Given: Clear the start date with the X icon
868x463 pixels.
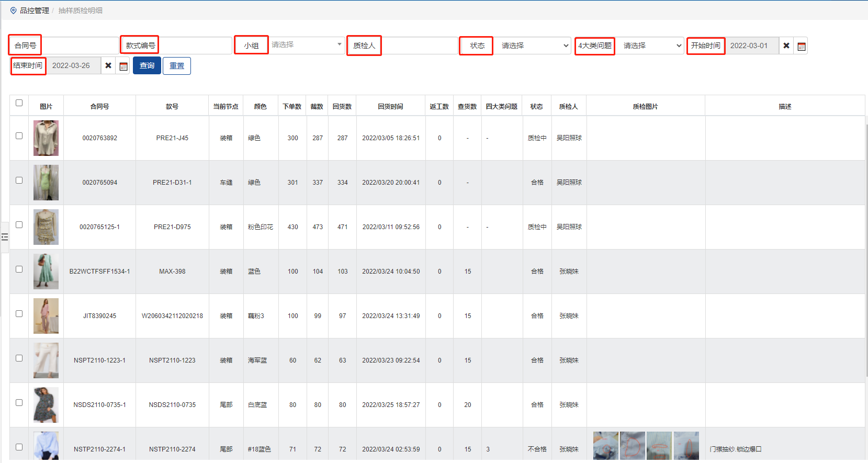Looking at the screenshot, I should tap(786, 46).
